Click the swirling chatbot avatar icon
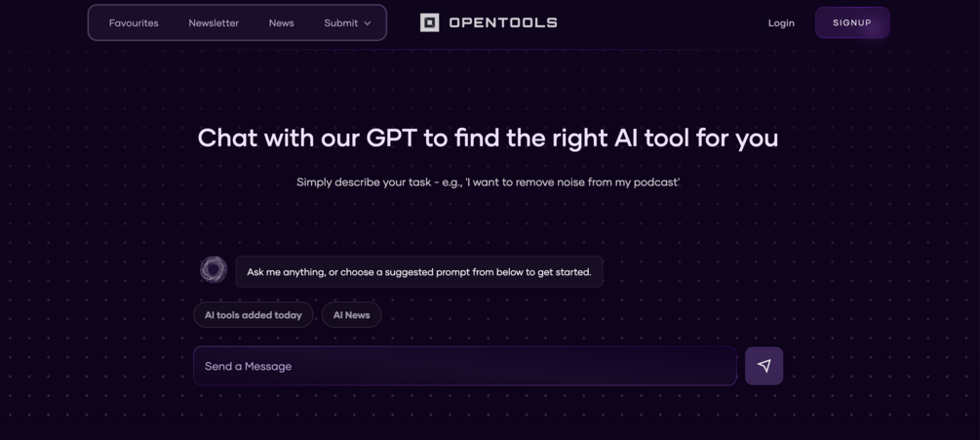Screen dimensions: 980x440 point(214,269)
